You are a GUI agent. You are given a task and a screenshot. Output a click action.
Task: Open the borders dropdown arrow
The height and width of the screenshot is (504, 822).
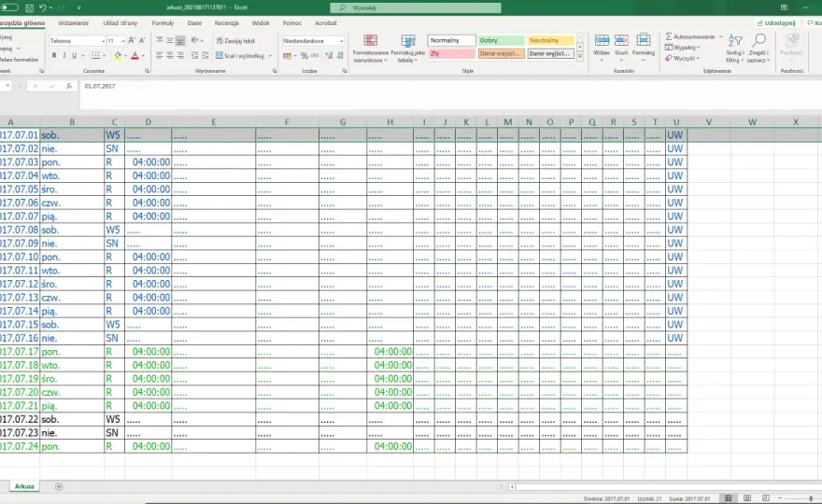104,56
